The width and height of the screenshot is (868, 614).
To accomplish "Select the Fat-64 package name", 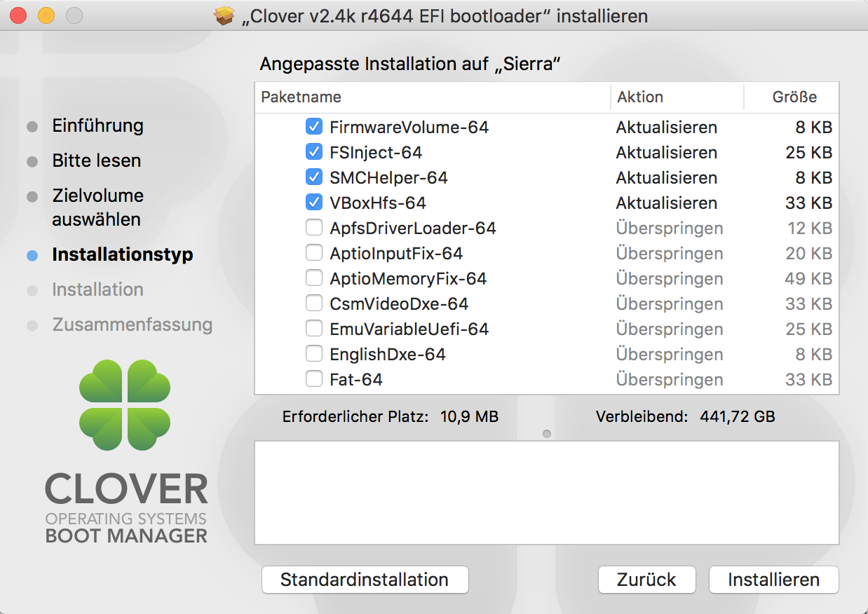I will (356, 379).
